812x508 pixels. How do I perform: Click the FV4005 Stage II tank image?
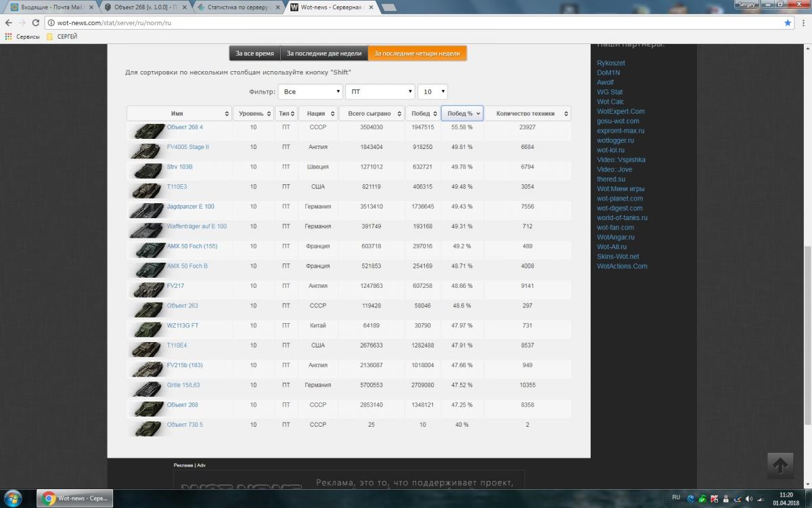pyautogui.click(x=145, y=150)
